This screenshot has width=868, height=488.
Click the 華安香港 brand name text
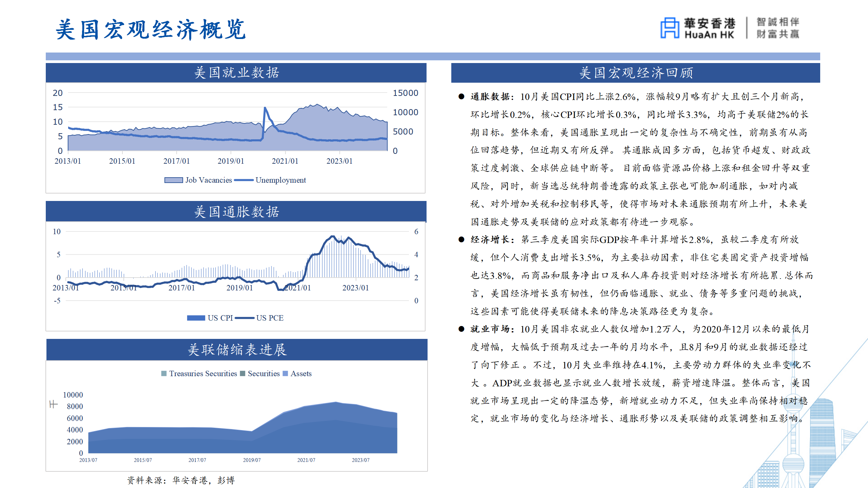[x=710, y=23]
